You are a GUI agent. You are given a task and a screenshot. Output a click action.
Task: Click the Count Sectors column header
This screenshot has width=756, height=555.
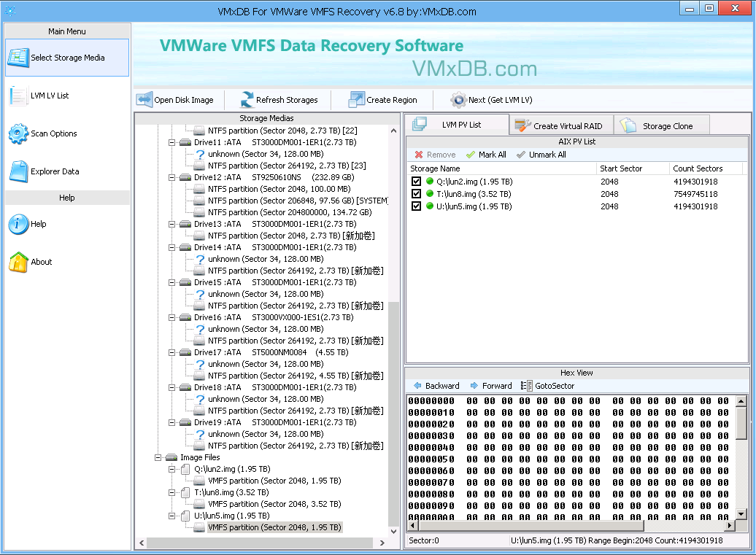[706, 168]
